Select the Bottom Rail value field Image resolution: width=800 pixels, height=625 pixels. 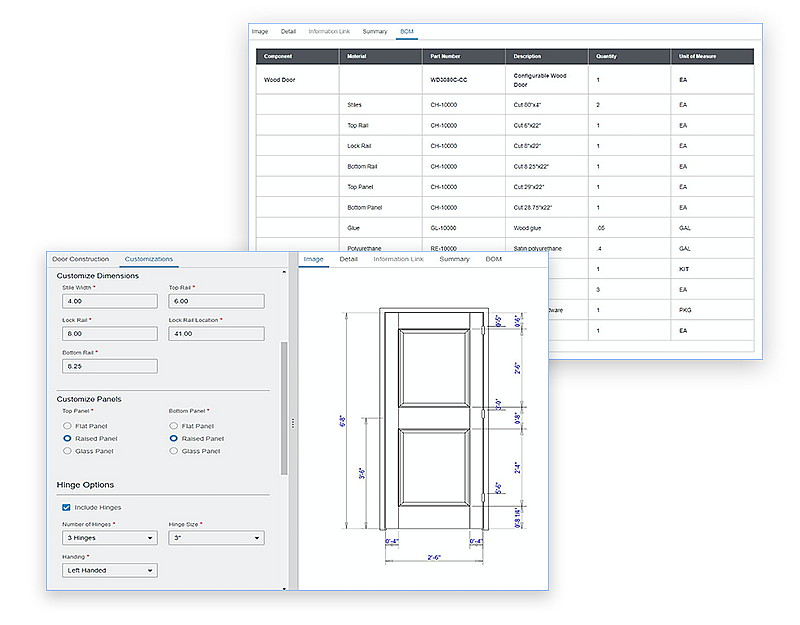pos(108,366)
